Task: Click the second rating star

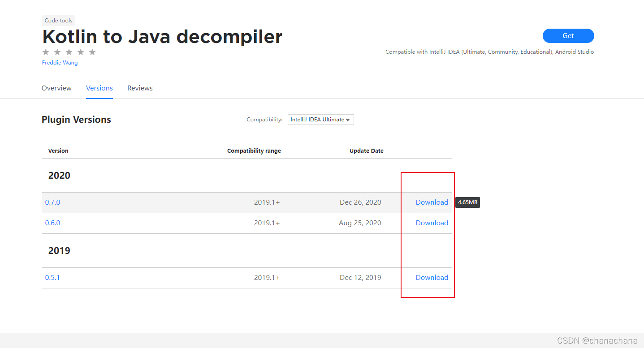Action: 57,52
